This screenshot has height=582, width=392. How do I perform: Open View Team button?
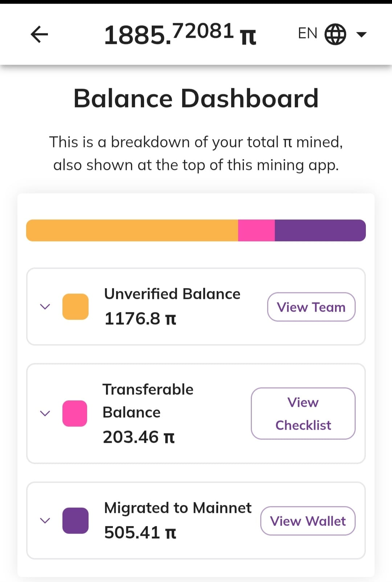tap(311, 307)
